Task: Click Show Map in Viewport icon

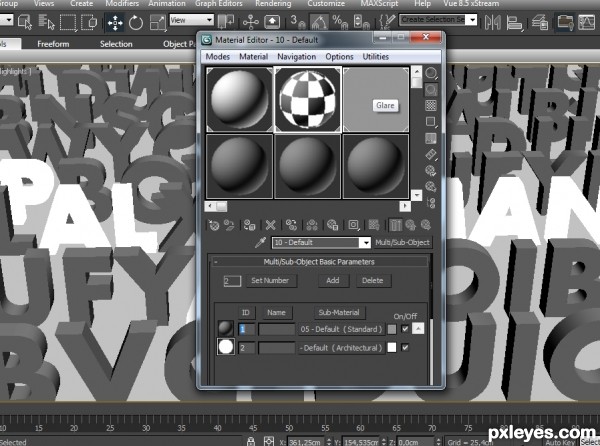Action: [374, 225]
